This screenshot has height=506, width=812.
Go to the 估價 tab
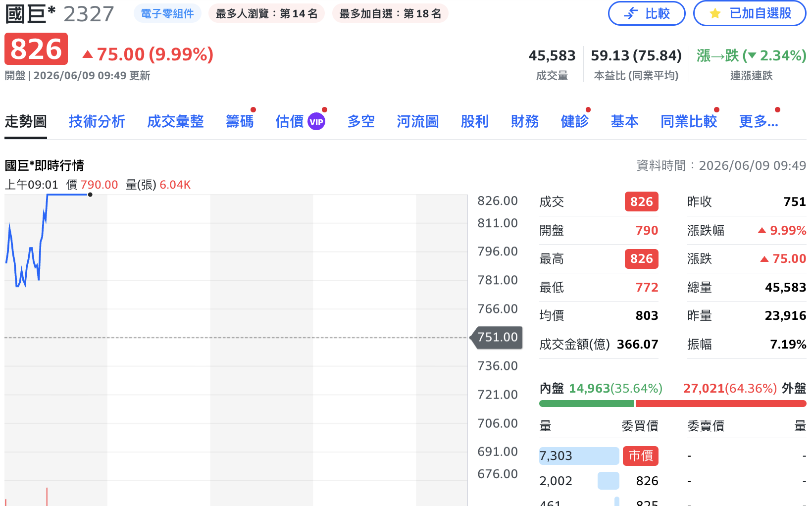pos(290,121)
